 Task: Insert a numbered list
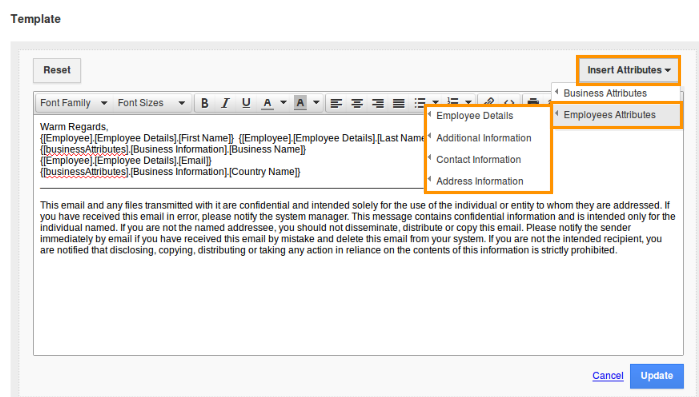click(x=453, y=102)
